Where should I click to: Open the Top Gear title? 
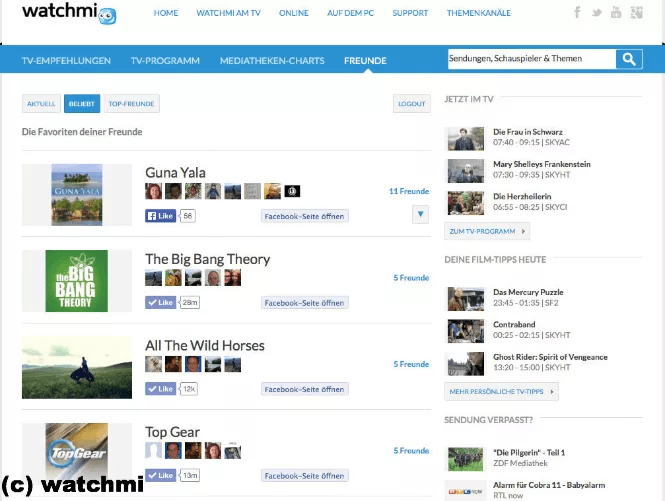172,432
